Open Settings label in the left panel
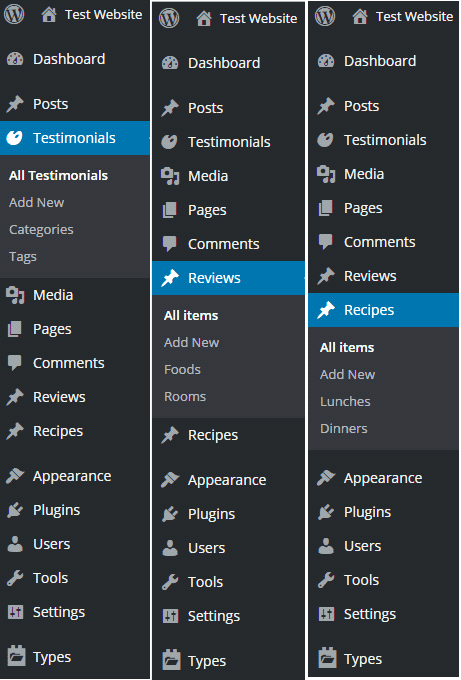The image size is (461, 680). pyautogui.click(x=59, y=612)
